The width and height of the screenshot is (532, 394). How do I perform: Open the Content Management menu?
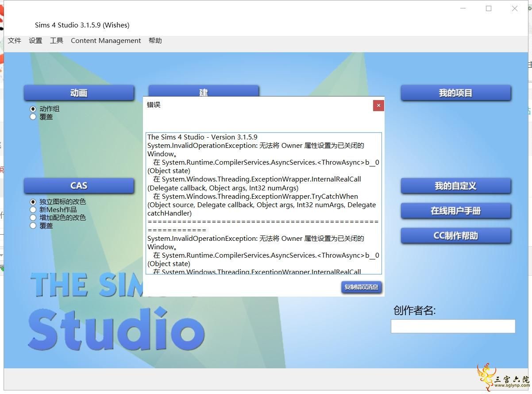(x=106, y=41)
